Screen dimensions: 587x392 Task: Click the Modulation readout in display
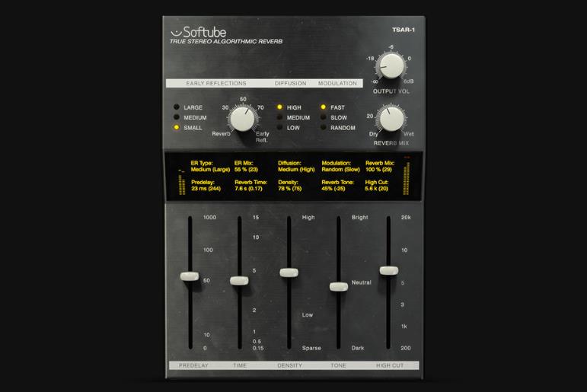point(340,166)
